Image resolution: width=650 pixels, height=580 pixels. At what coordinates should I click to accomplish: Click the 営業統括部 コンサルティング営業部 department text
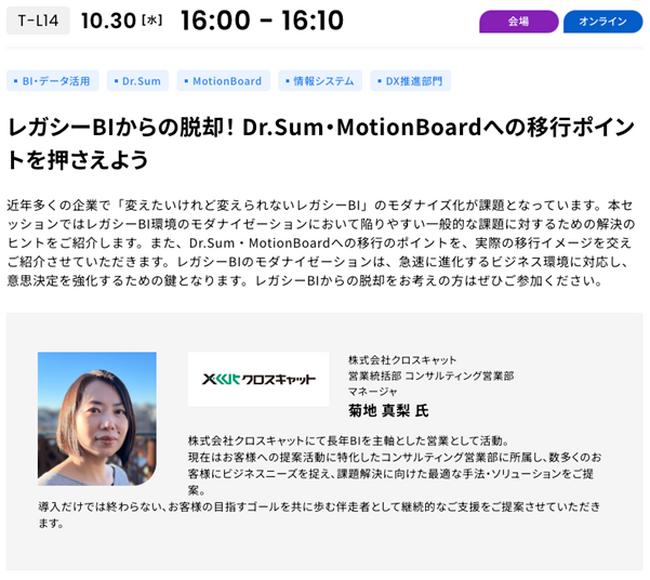click(x=431, y=376)
